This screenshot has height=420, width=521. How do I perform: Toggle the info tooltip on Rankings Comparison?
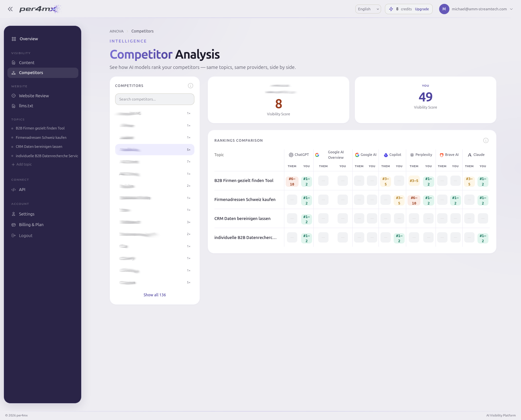click(x=486, y=140)
